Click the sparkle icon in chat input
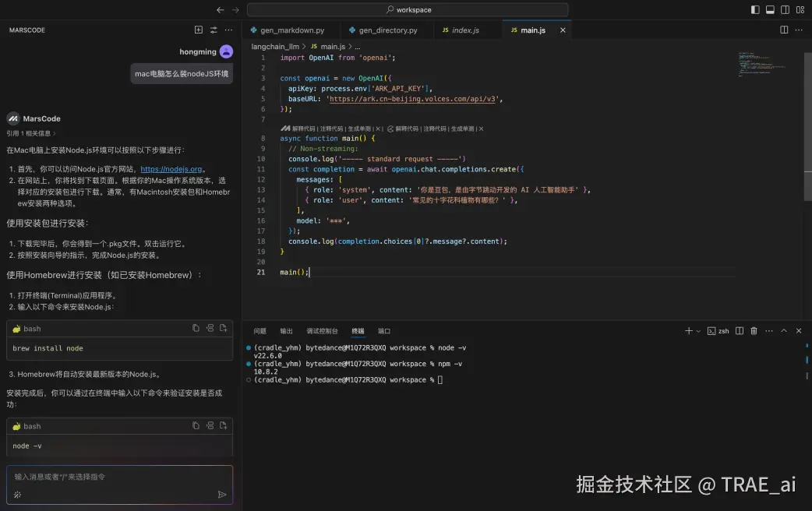Viewport: 812px width, 511px height. point(18,495)
